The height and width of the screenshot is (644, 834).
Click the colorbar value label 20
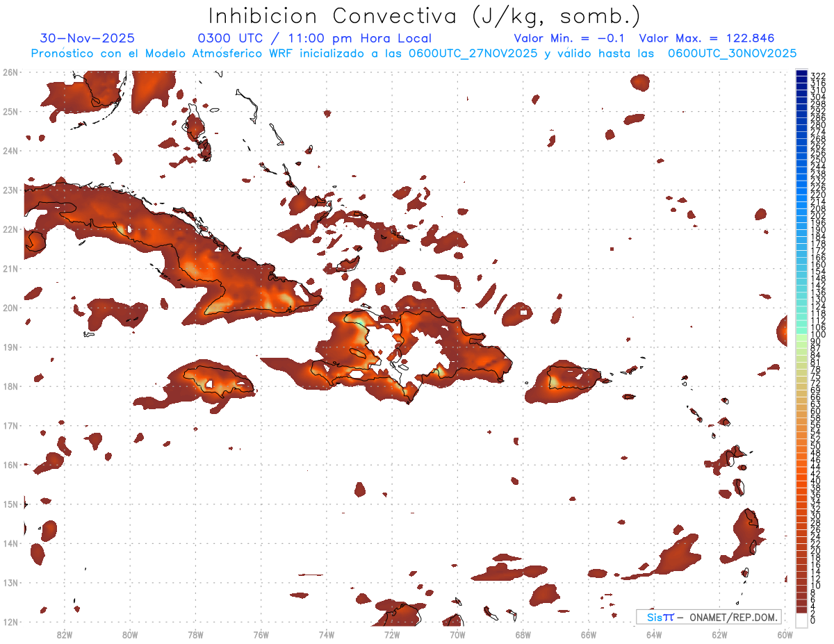pyautogui.click(x=816, y=551)
